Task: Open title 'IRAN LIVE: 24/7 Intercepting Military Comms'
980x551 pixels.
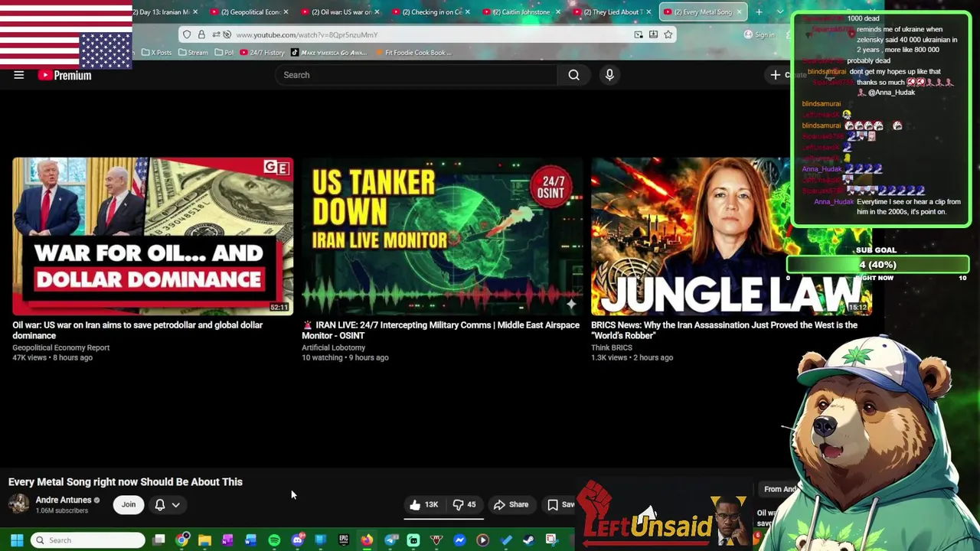Action: point(440,330)
